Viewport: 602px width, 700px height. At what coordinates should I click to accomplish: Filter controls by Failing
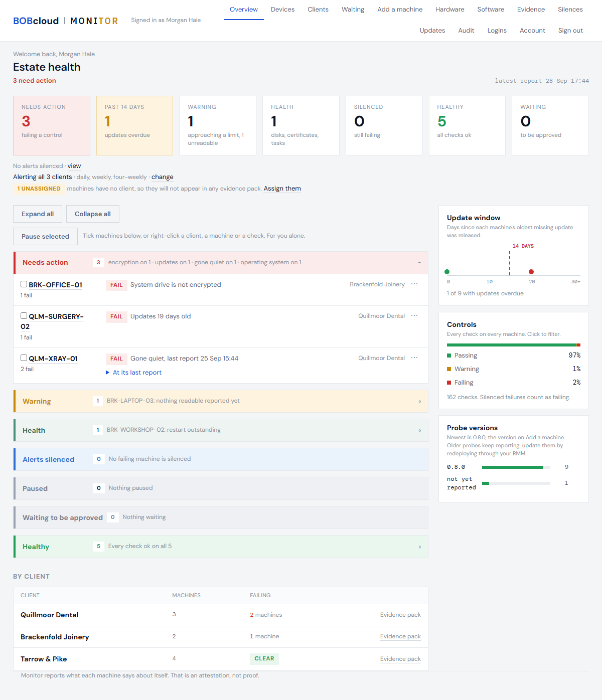tap(514, 383)
